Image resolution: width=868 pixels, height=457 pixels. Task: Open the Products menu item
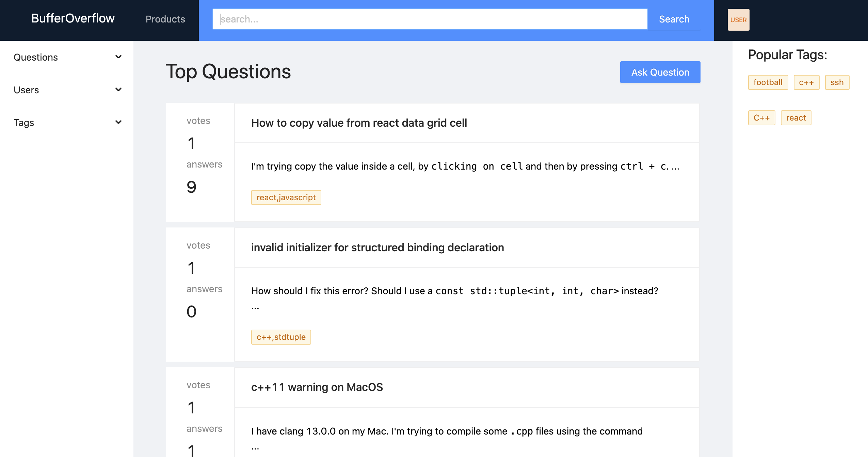[x=165, y=19]
